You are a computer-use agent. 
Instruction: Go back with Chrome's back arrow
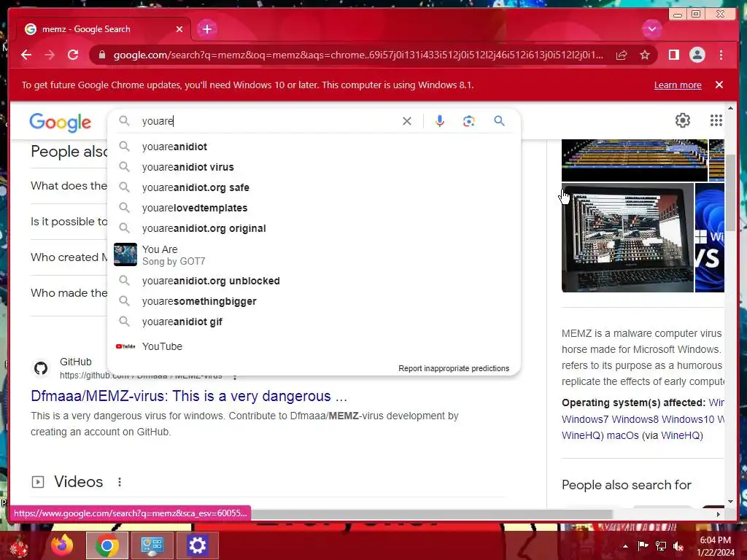click(26, 55)
